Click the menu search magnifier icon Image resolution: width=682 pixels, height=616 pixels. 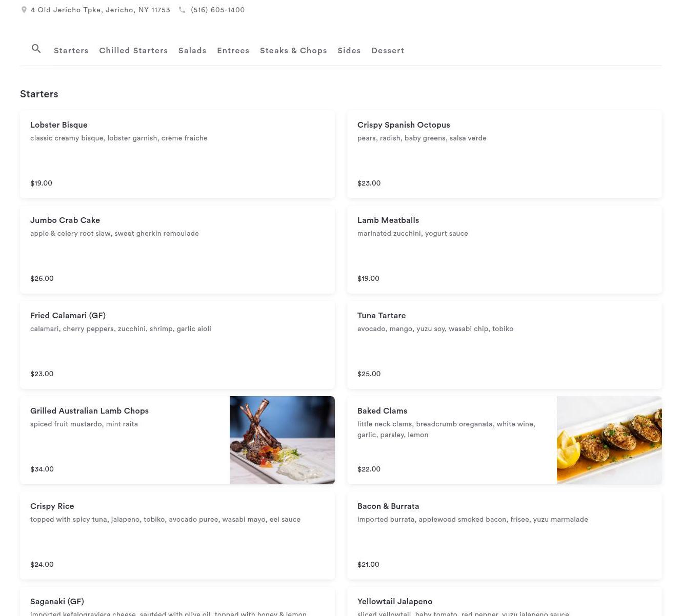click(x=36, y=49)
